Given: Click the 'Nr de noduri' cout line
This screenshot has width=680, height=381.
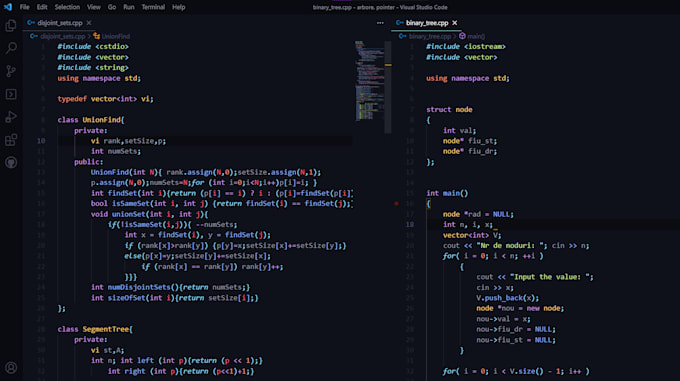Looking at the screenshot, I should pos(516,246).
